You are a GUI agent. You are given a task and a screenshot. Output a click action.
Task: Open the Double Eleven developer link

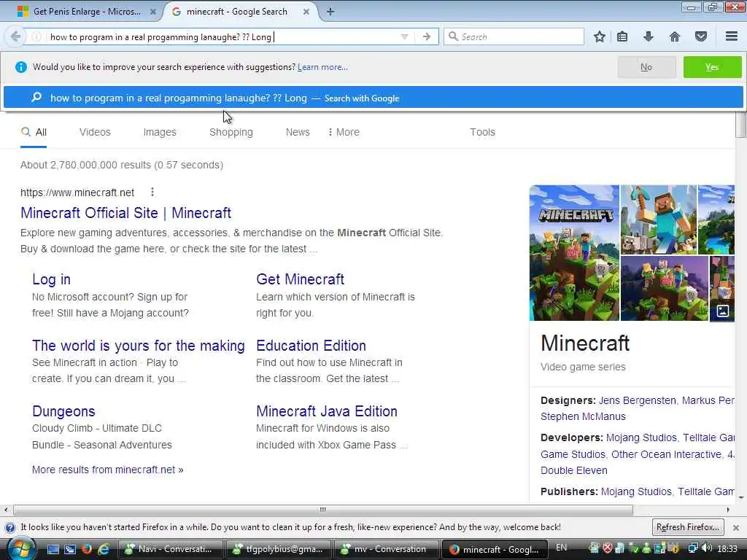tap(574, 470)
